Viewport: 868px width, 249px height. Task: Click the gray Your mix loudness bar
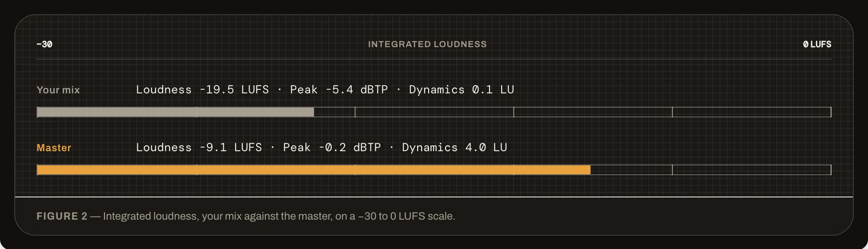click(x=176, y=112)
